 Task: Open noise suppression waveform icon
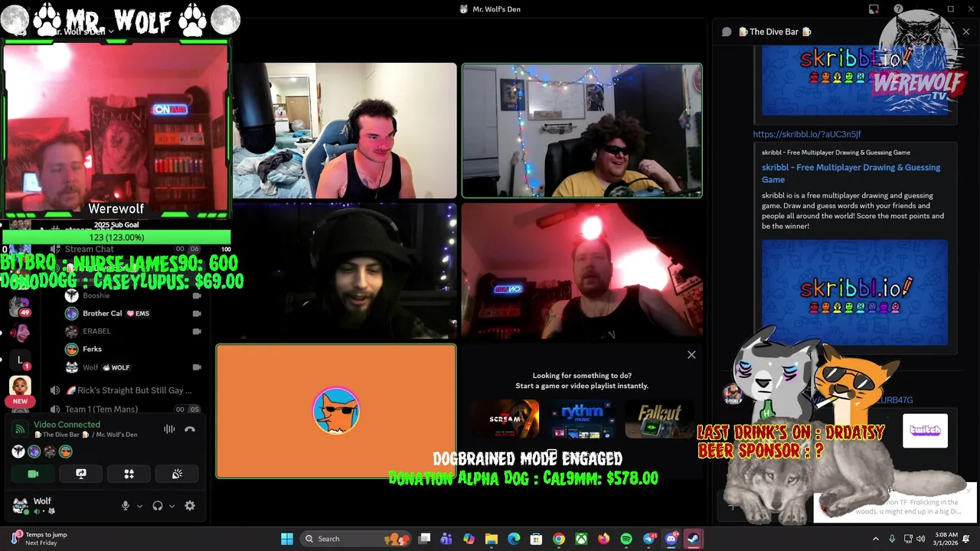(x=169, y=429)
